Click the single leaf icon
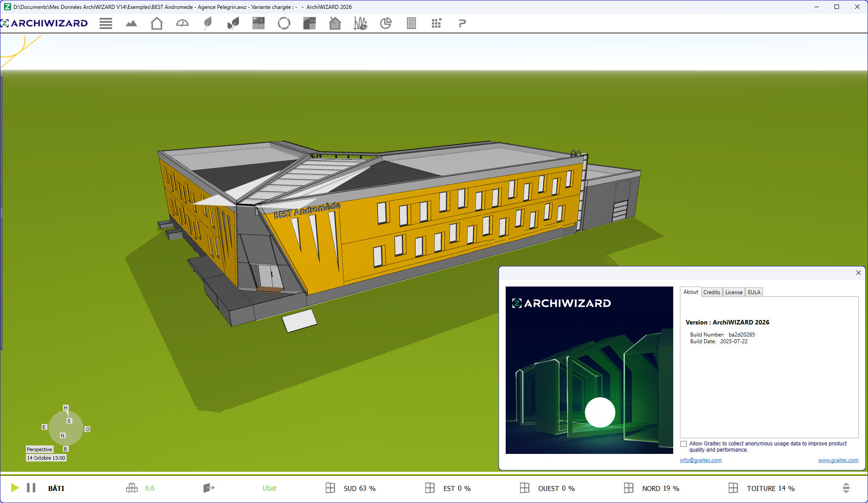The image size is (868, 503). pyautogui.click(x=208, y=23)
